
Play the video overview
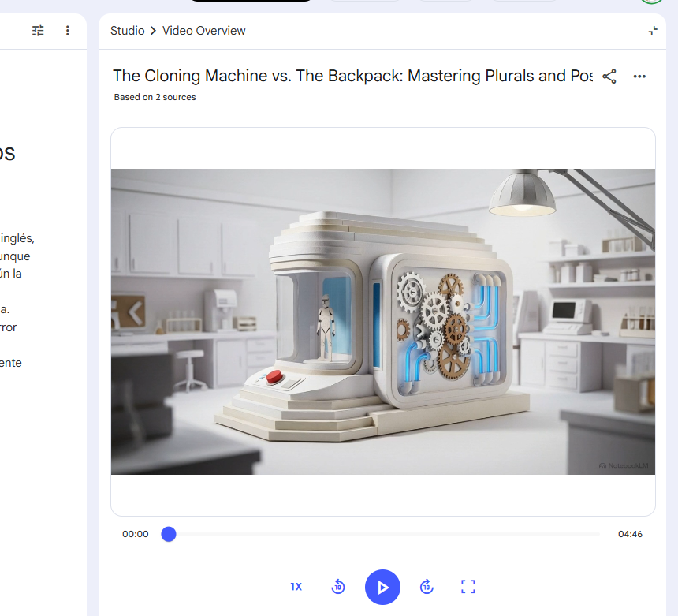point(382,587)
